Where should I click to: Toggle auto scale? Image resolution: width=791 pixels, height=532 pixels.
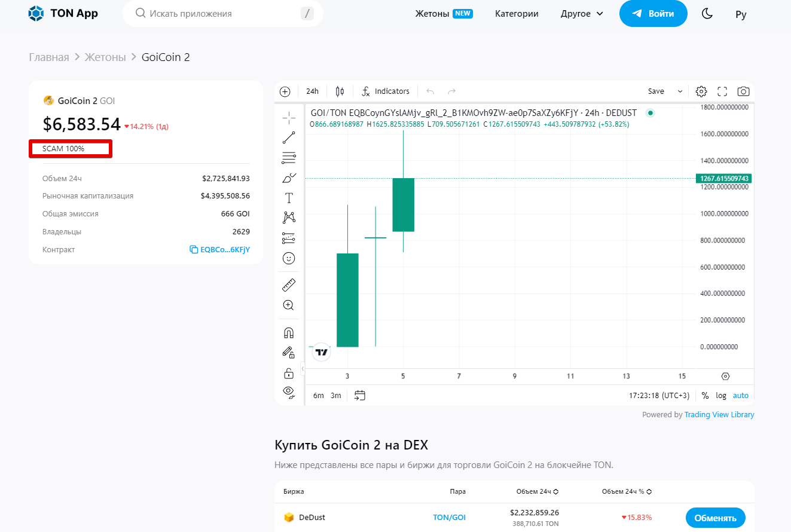pyautogui.click(x=740, y=396)
